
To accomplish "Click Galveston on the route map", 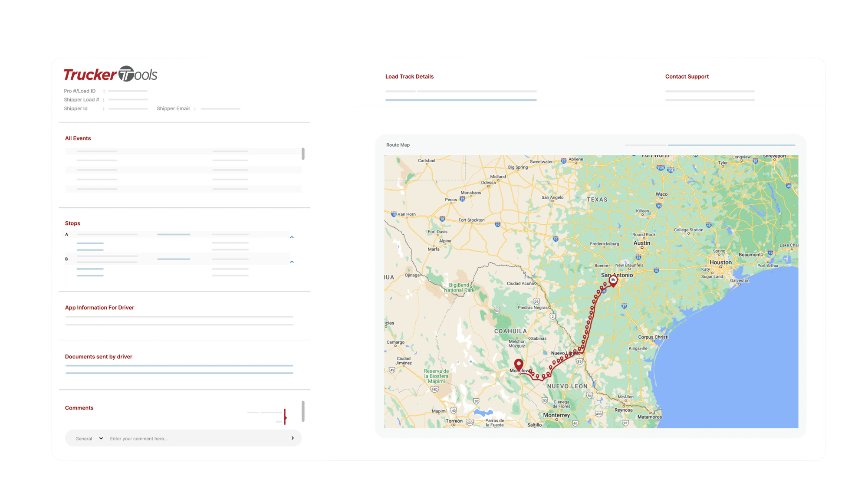I will tap(740, 281).
